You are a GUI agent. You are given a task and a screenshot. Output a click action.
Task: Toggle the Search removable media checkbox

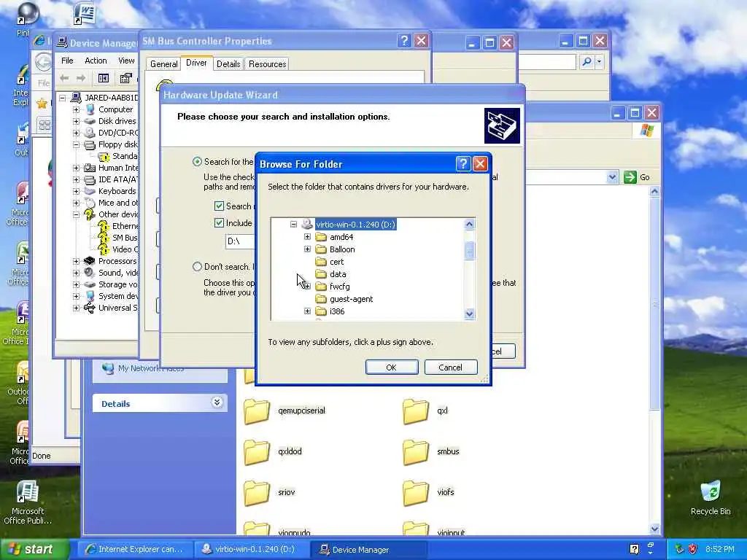pyautogui.click(x=219, y=206)
